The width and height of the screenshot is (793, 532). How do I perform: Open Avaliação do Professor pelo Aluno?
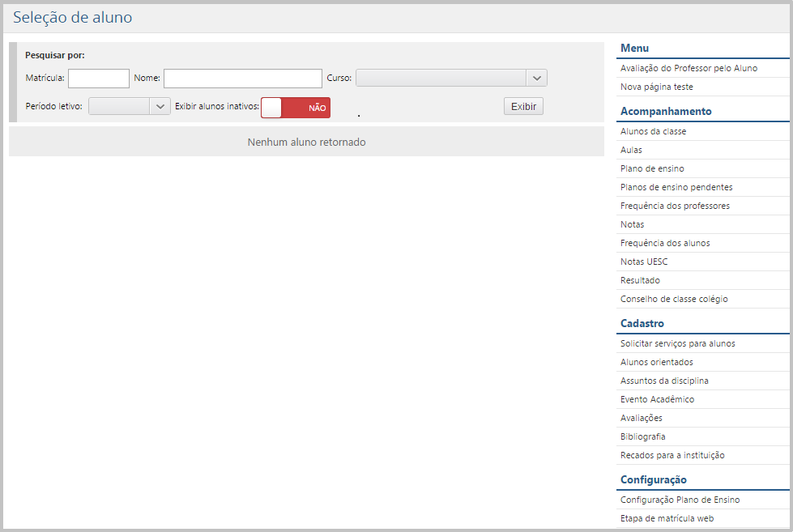point(689,68)
